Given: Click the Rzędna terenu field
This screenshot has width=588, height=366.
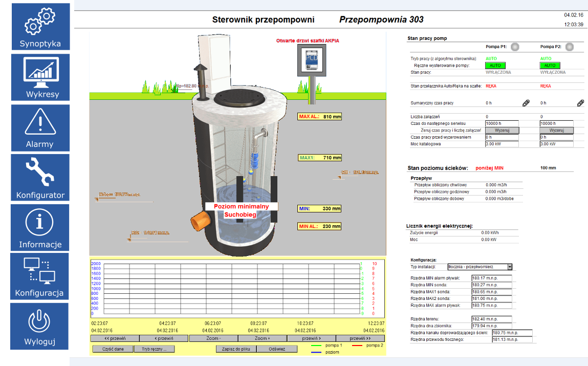Looking at the screenshot, I should tap(492, 319).
